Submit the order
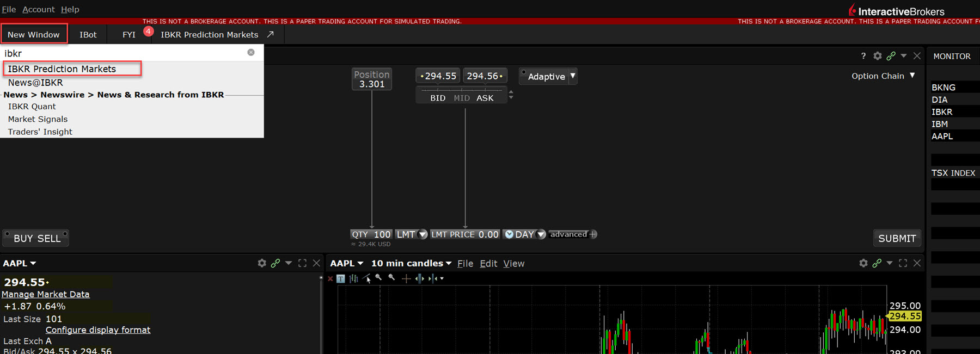Screen dimensions: 980x354 coord(897,238)
